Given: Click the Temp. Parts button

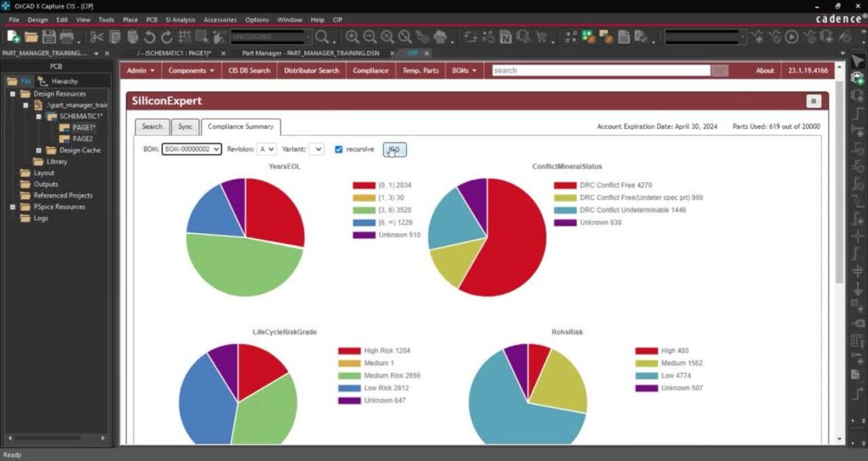Looking at the screenshot, I should [420, 71].
